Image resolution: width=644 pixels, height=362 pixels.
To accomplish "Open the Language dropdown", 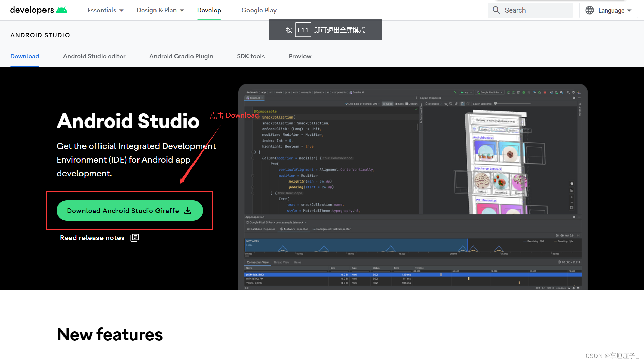I will pos(608,10).
